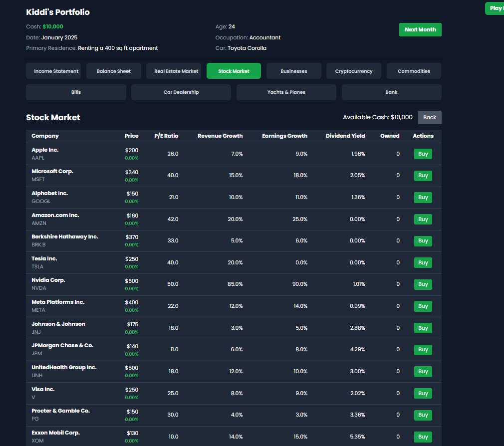Buy Berkshire Hathaway Inc. stock
The width and height of the screenshot is (504, 446).
pyautogui.click(x=423, y=240)
